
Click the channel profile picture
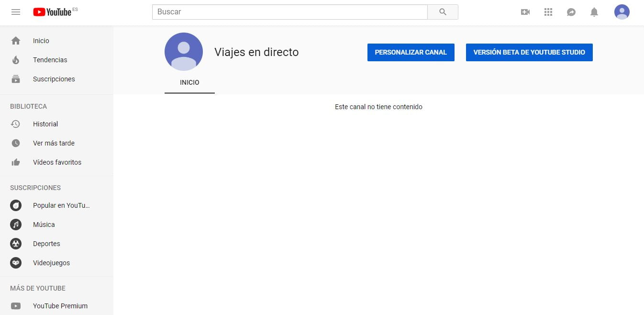(x=184, y=52)
